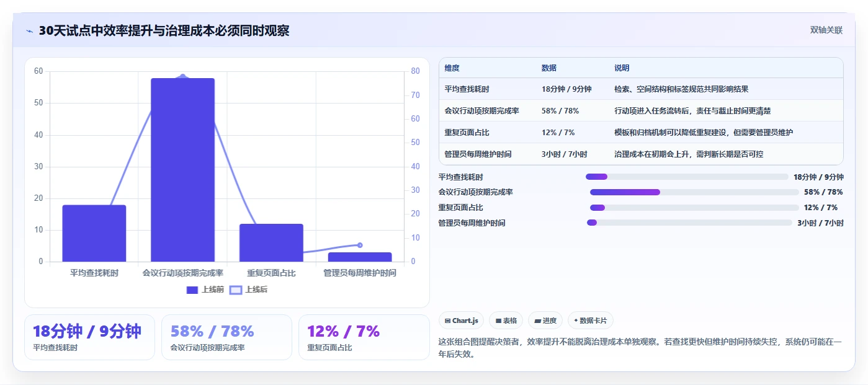Click the line point above 管理员每周维护时间
Image resolution: width=868 pixels, height=385 pixels.
click(x=360, y=245)
